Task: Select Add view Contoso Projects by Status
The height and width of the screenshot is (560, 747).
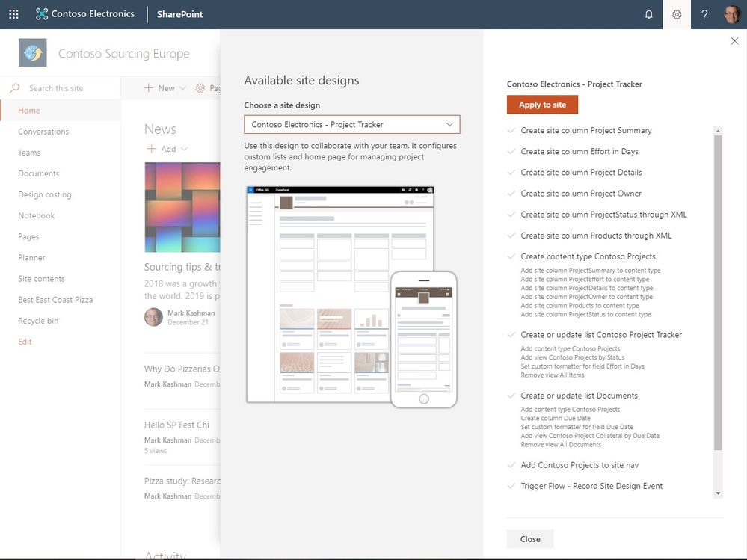Action: coord(572,357)
